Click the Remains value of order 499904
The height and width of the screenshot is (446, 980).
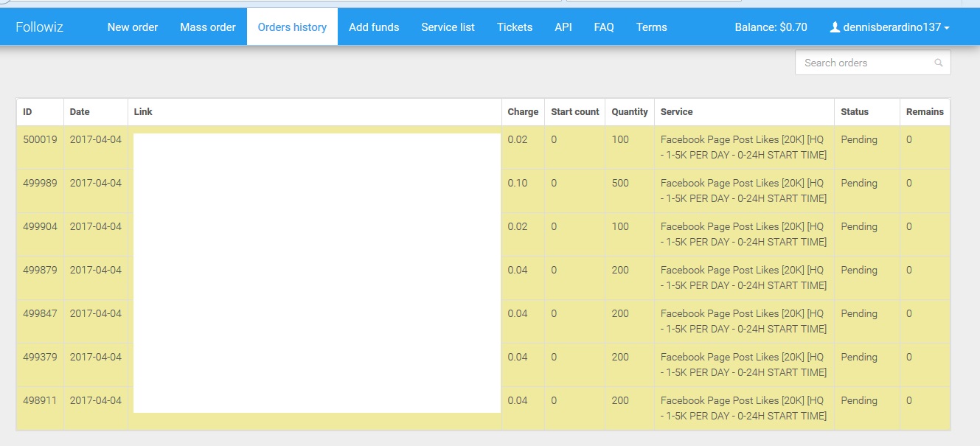click(x=909, y=226)
